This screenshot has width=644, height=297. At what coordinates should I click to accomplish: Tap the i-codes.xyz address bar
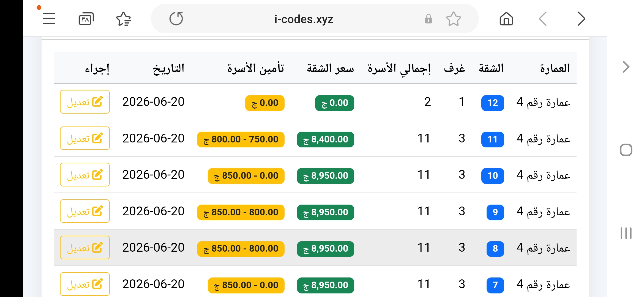[304, 19]
